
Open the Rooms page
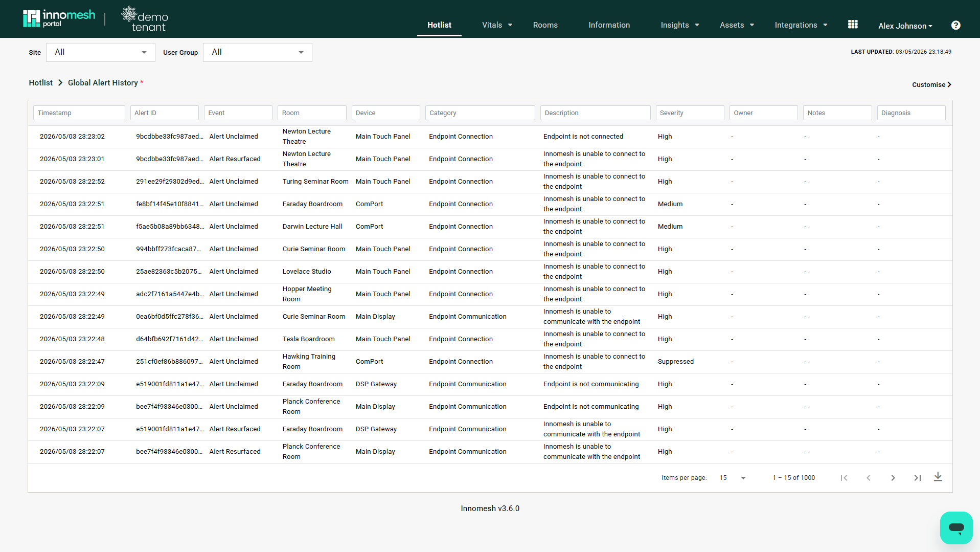pos(545,25)
